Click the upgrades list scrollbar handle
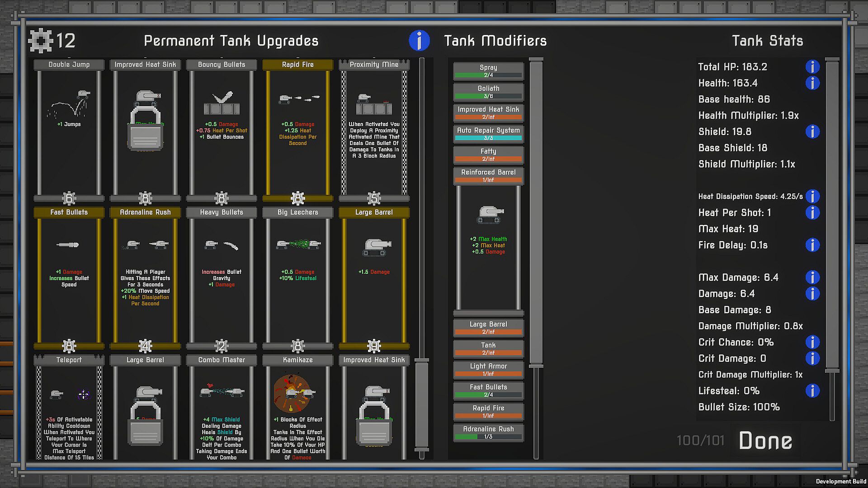Viewport: 868px width, 488px height. coord(421,404)
